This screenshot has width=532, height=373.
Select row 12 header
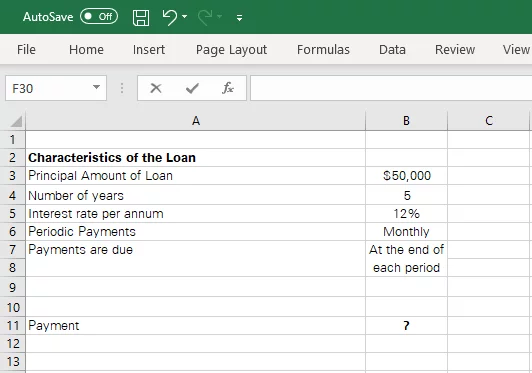[x=13, y=344]
